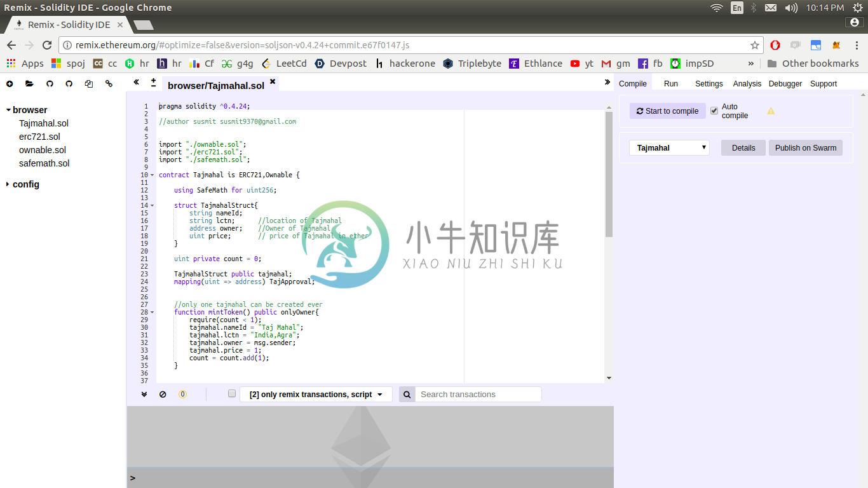Click the terminal command prompt line
Image resolution: width=868 pixels, height=488 pixels.
(x=370, y=478)
